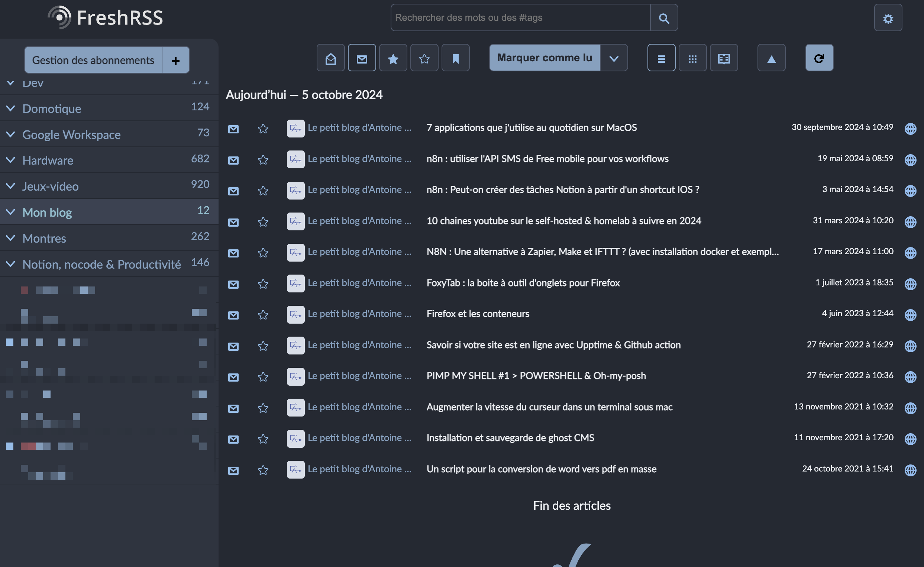Switch to reader view icon
Screen dimensions: 924x567
(x=723, y=58)
